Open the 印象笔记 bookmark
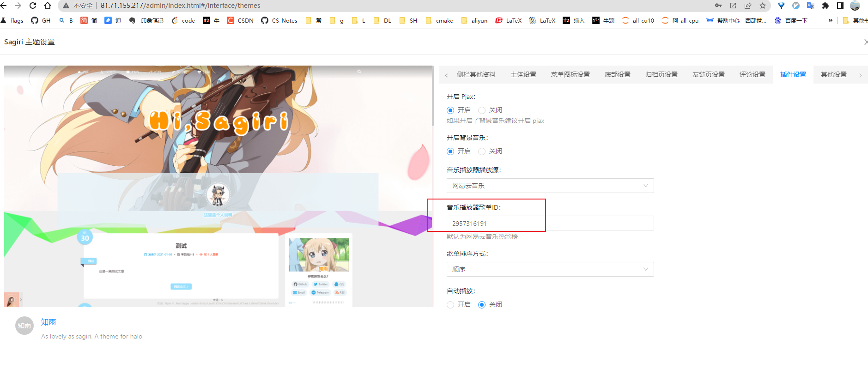This screenshot has height=381, width=868. pos(146,20)
